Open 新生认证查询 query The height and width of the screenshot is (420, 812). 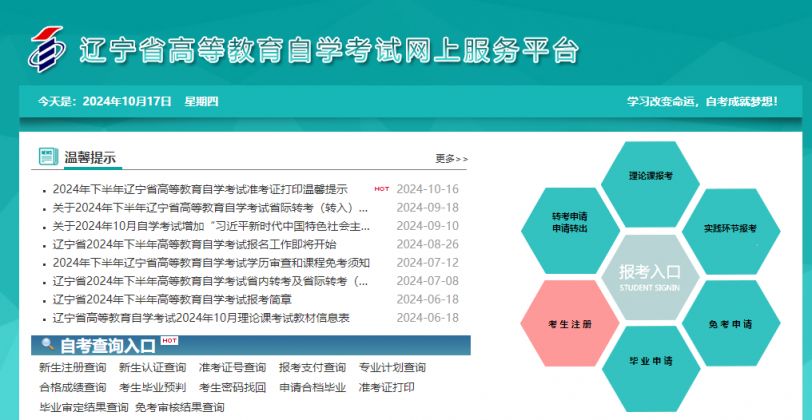pos(152,368)
